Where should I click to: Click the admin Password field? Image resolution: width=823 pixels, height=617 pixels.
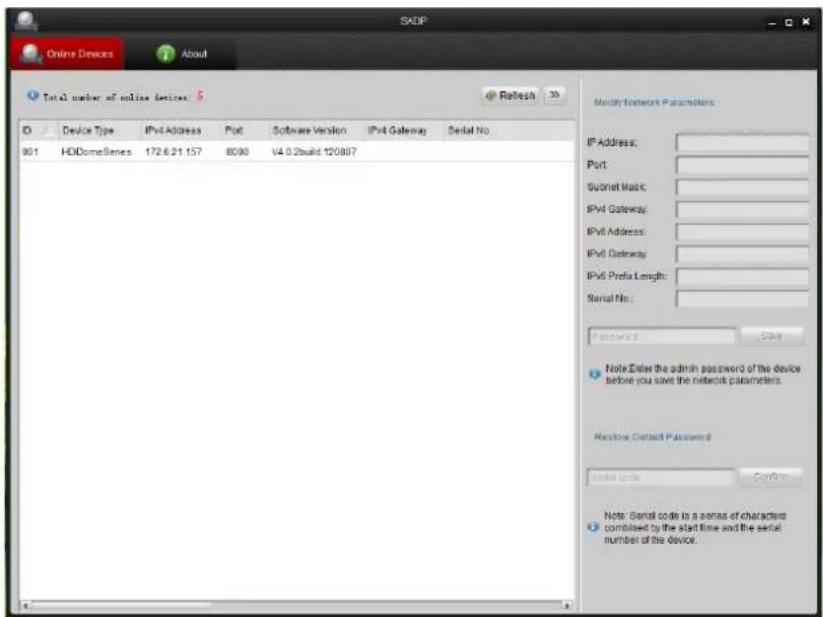click(x=661, y=336)
